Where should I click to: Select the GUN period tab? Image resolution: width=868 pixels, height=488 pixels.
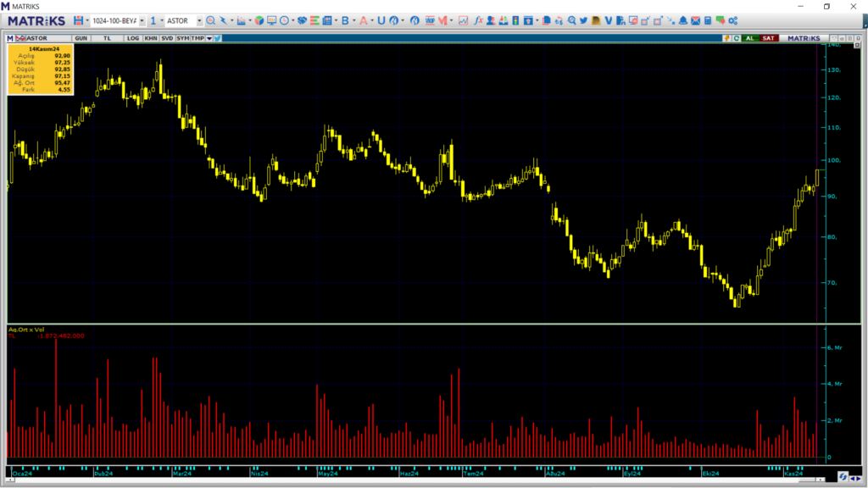pyautogui.click(x=81, y=38)
